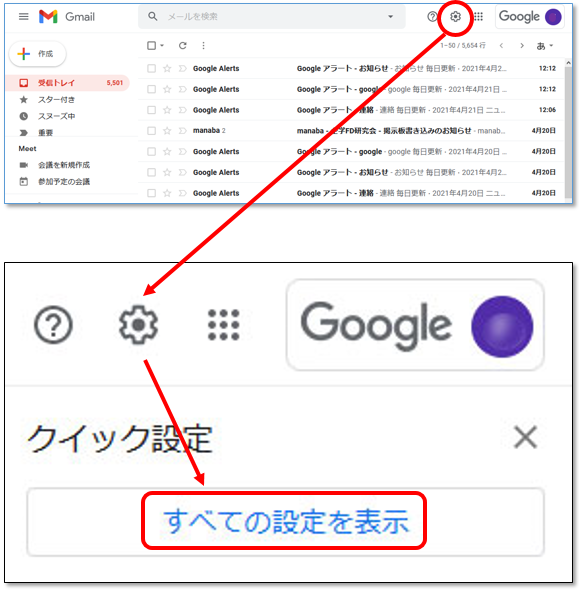Click the refresh icon above the mail list
The width and height of the screenshot is (579, 595).
[183, 46]
